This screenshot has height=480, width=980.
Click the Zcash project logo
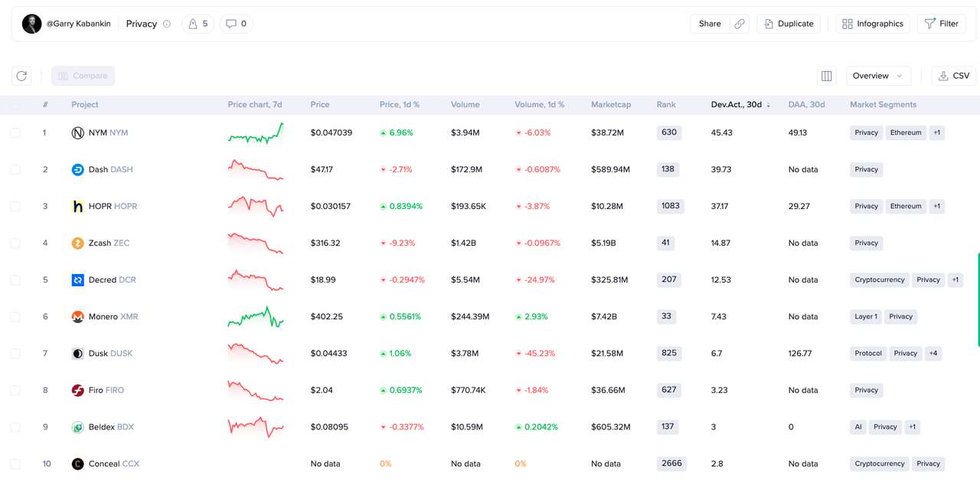pyautogui.click(x=77, y=243)
